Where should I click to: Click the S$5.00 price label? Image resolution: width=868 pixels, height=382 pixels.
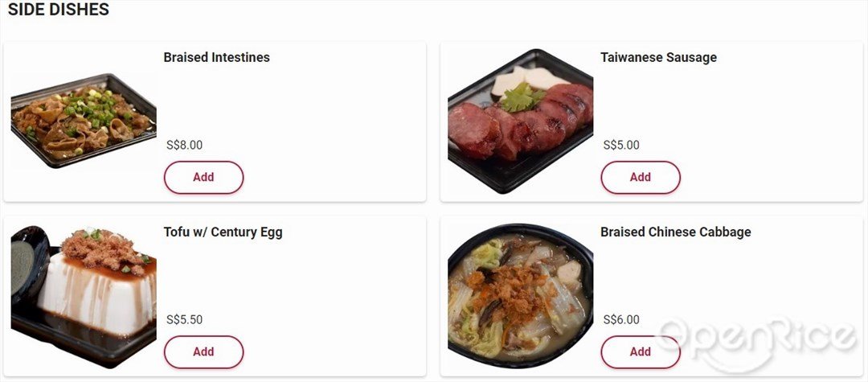pyautogui.click(x=621, y=145)
